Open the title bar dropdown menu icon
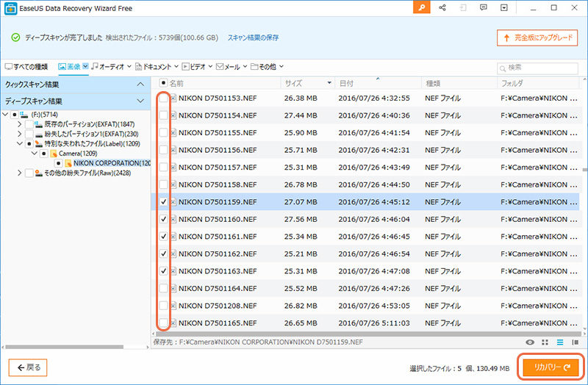The width and height of the screenshot is (588, 385). click(504, 7)
